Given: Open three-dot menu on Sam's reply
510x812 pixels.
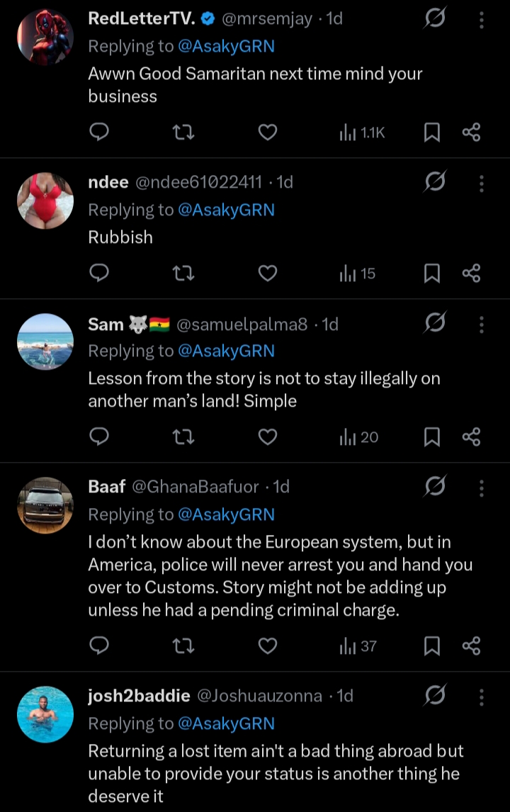Looking at the screenshot, I should tap(482, 325).
